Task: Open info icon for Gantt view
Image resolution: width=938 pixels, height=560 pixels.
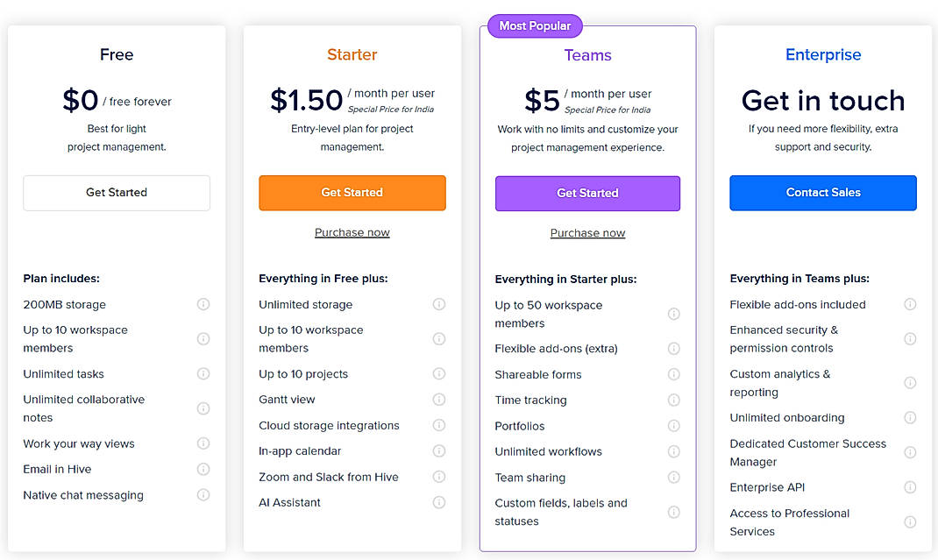Action: tap(439, 400)
